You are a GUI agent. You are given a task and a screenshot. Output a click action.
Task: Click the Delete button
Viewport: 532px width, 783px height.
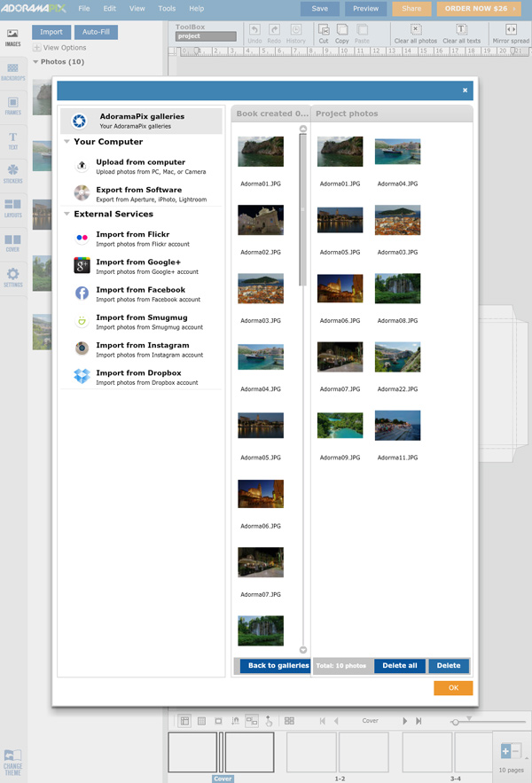point(449,665)
